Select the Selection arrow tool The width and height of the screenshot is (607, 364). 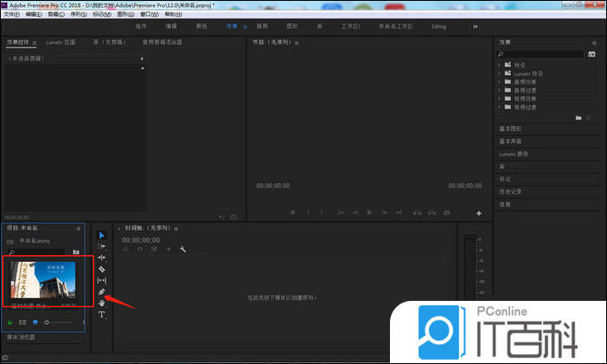(x=101, y=235)
